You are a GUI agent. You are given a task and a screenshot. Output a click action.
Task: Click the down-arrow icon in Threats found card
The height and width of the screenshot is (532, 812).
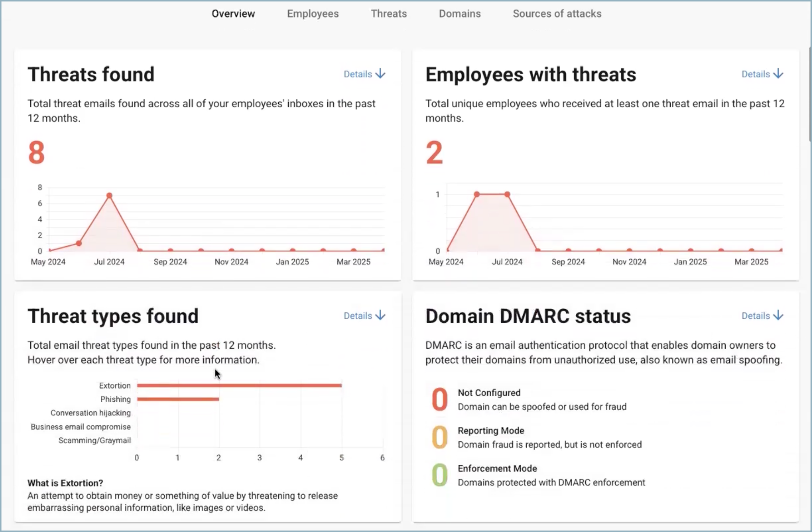(x=381, y=74)
